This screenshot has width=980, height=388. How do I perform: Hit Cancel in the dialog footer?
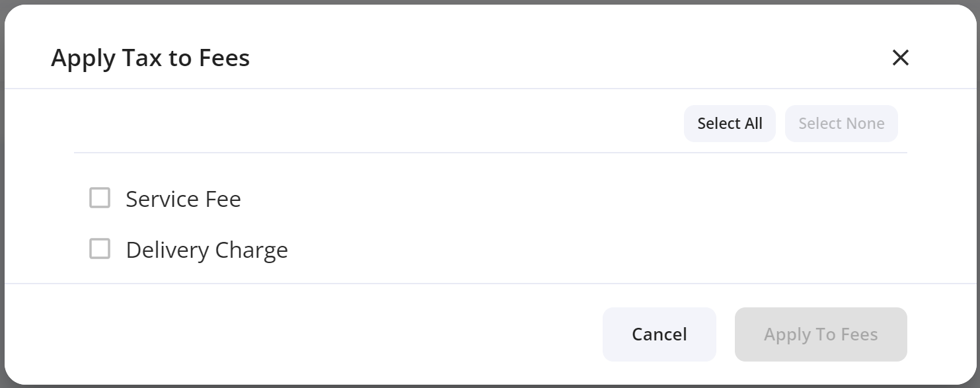(659, 334)
